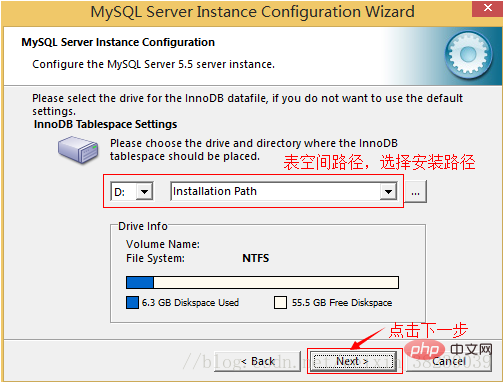The image size is (503, 382).
Task: Click the hard drive icon
Action: coord(78,149)
